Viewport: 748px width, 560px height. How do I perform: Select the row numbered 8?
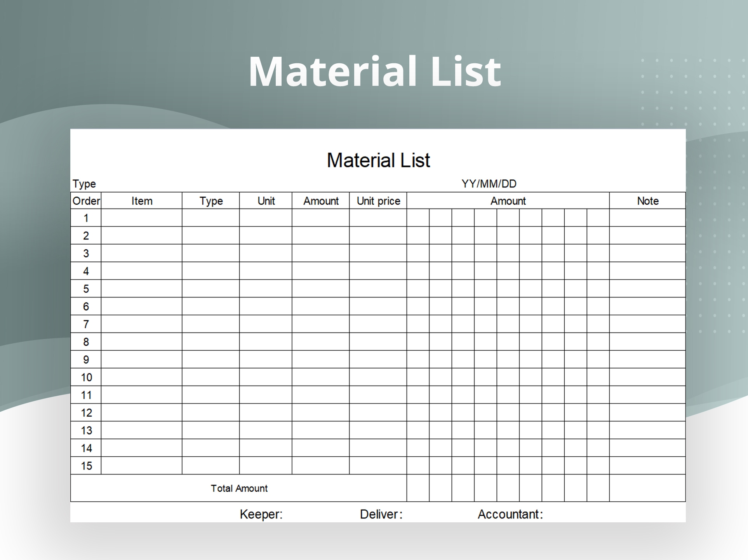[x=86, y=342]
